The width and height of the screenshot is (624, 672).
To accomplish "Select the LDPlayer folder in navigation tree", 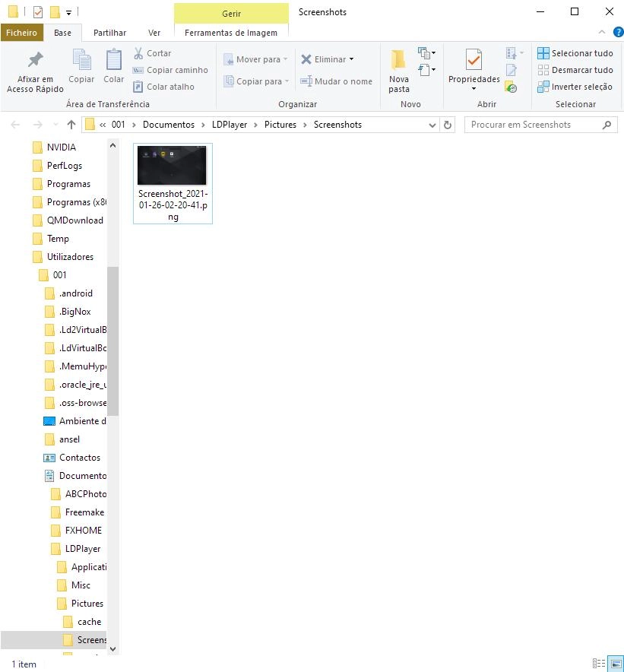I will click(82, 549).
